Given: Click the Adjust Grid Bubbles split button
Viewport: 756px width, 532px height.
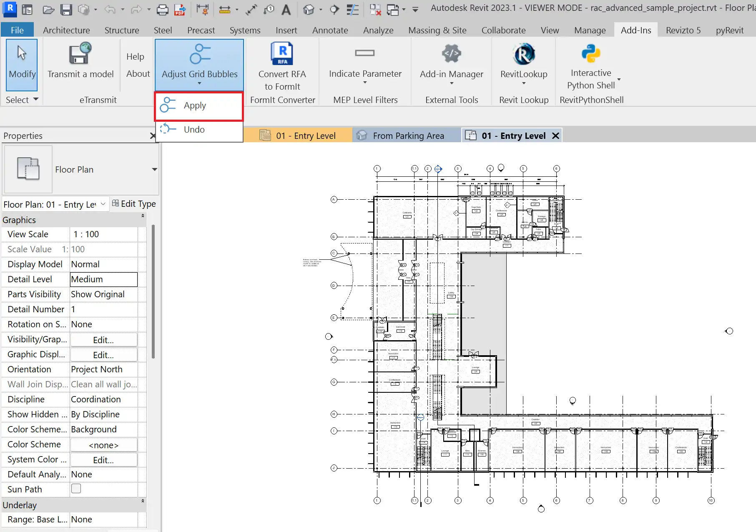Looking at the screenshot, I should point(199,65).
